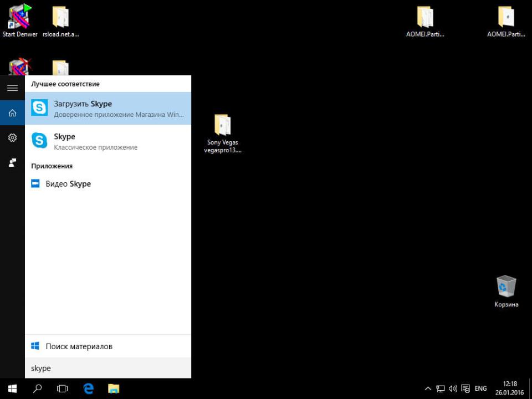Open the network icon in the system tray

coord(441,389)
